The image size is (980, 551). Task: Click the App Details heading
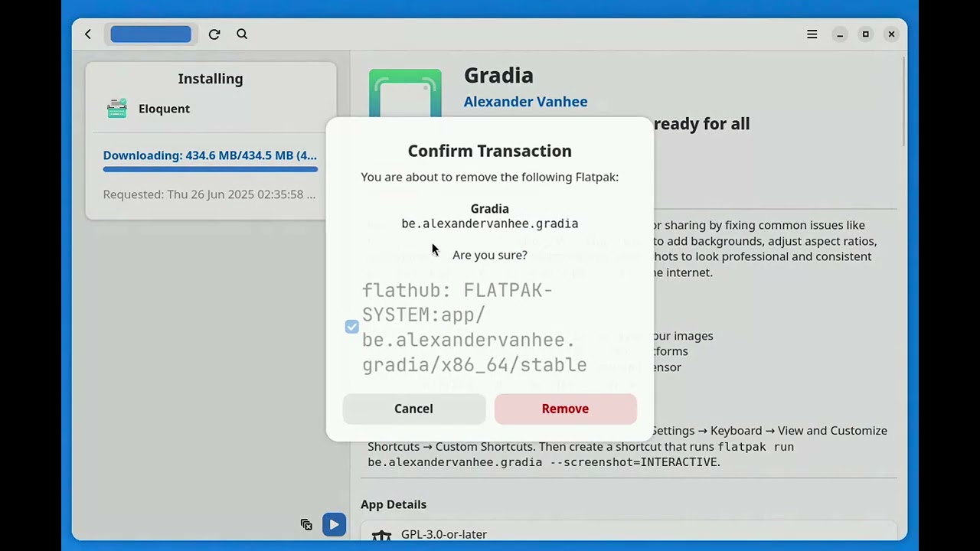point(394,504)
